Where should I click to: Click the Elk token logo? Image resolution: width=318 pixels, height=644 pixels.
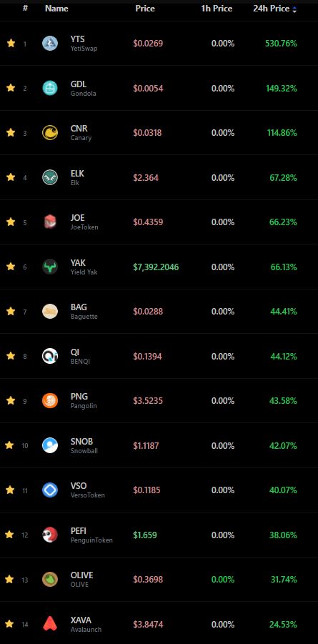coord(50,177)
